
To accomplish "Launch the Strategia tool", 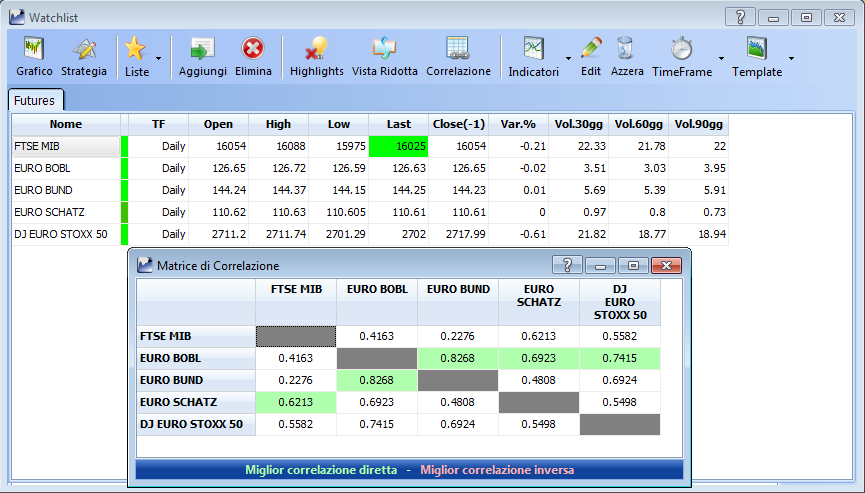I will click(84, 57).
